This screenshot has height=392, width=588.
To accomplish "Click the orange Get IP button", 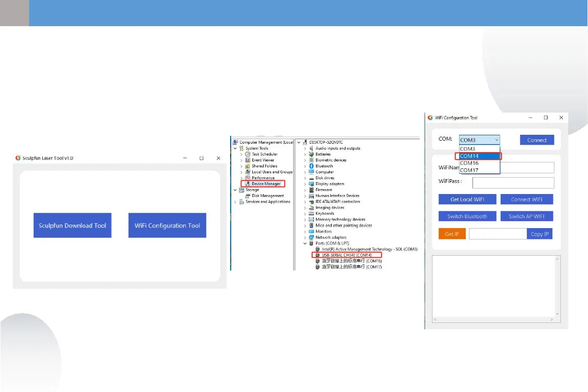I will [x=452, y=234].
